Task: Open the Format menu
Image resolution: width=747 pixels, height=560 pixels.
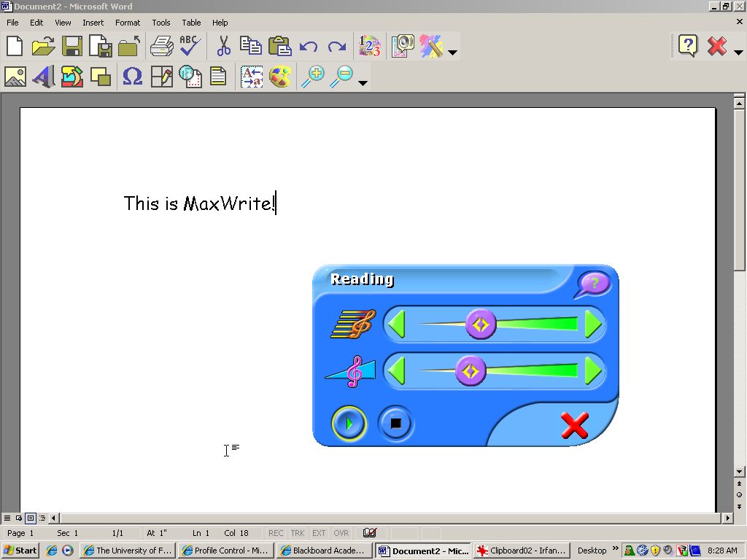Action: 128,23
